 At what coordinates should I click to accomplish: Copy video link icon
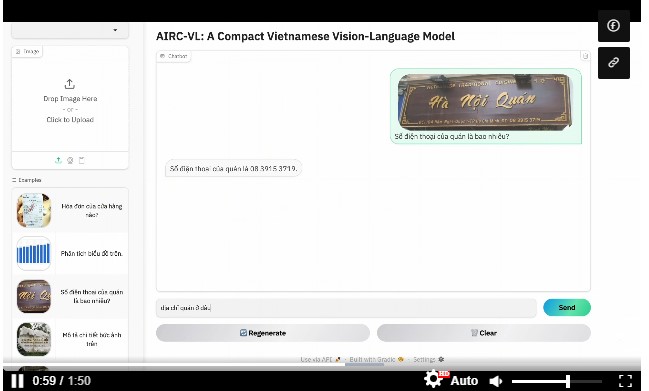pyautogui.click(x=613, y=63)
